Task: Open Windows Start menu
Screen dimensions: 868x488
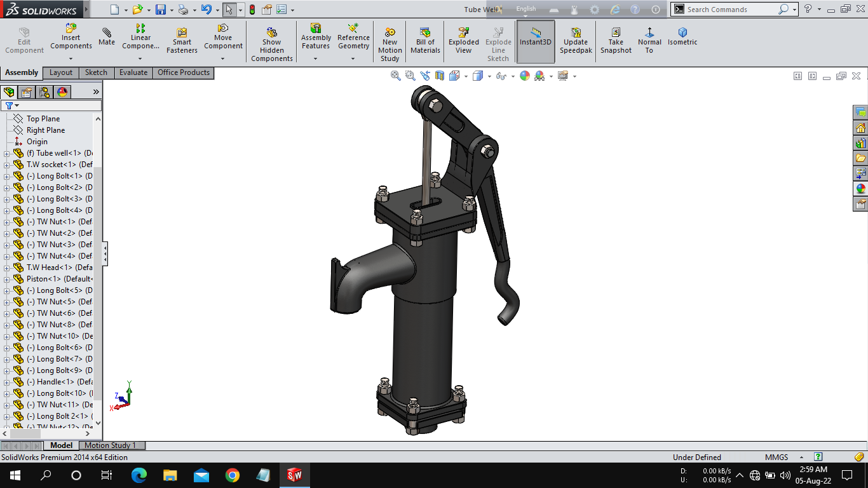Action: (15, 475)
